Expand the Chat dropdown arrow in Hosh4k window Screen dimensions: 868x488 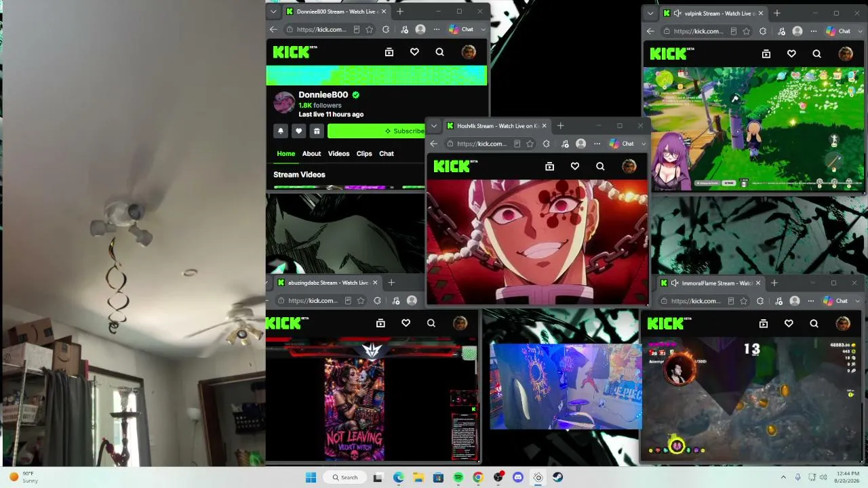[644, 144]
